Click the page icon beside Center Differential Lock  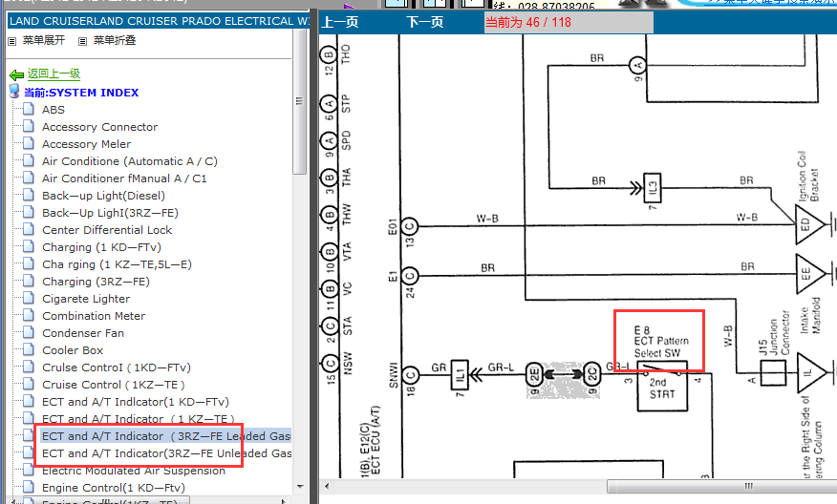pyautogui.click(x=29, y=229)
